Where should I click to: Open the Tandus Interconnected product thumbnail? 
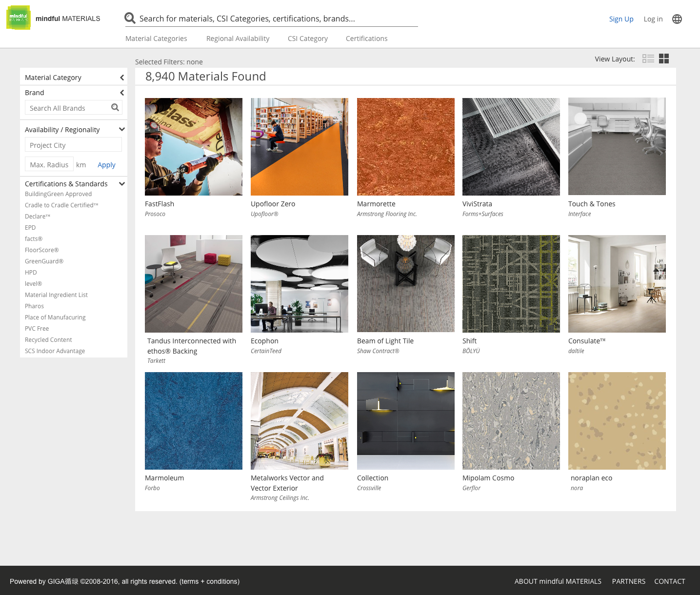pos(194,284)
